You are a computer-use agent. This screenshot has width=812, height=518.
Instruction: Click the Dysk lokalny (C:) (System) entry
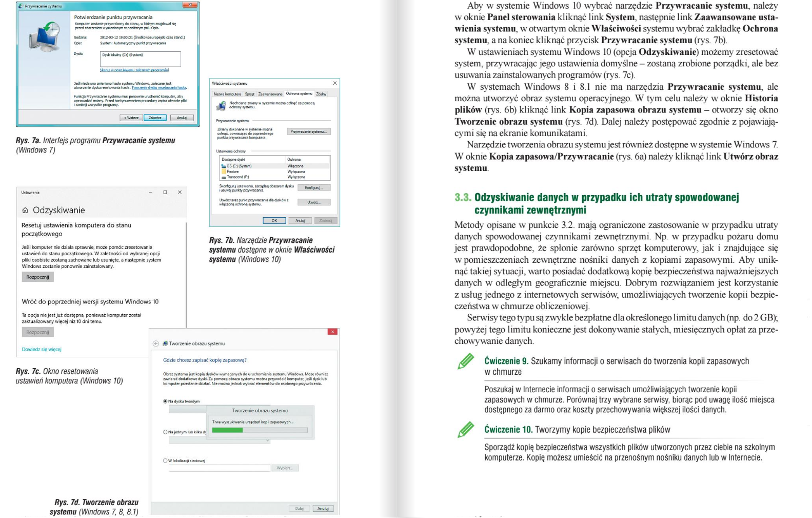click(123, 55)
